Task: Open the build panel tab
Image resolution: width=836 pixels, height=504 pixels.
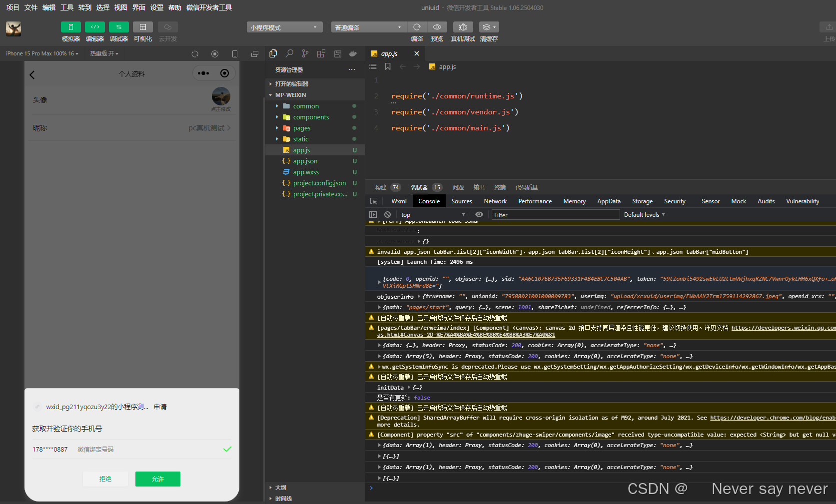Action: (388, 187)
